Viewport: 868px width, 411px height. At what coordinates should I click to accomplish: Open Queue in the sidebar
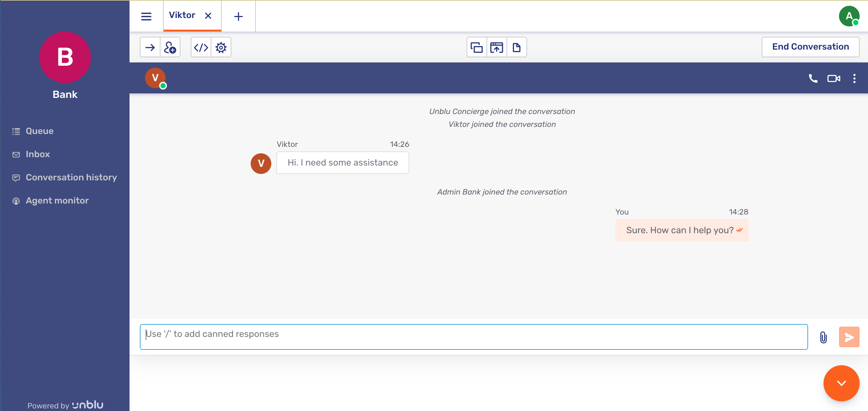pos(39,131)
